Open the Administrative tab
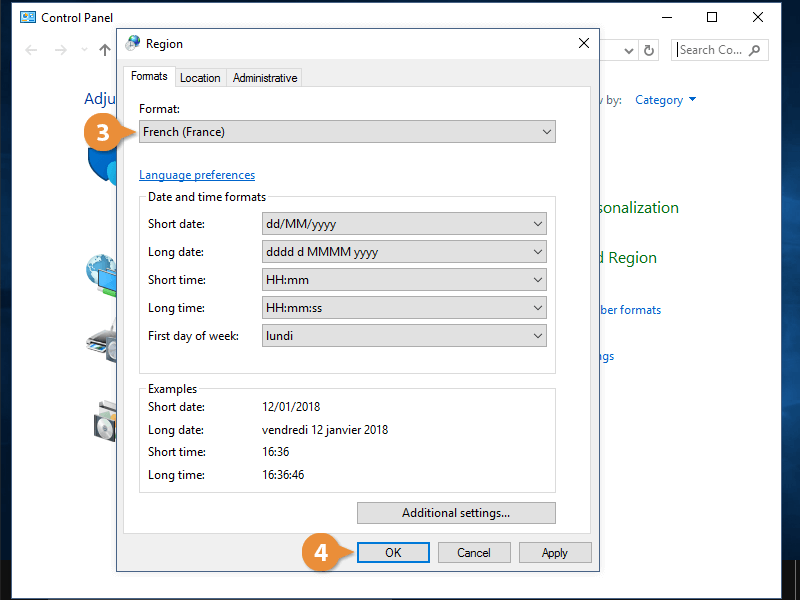The image size is (800, 600). [265, 78]
